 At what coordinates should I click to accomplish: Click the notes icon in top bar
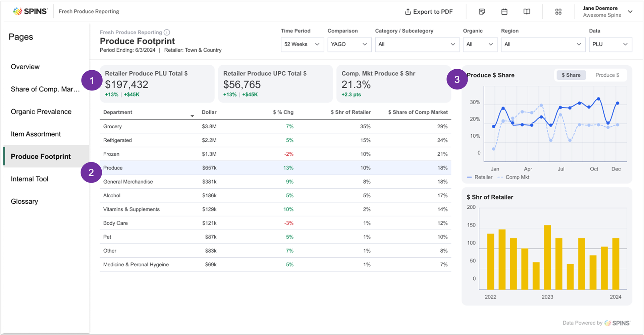tap(482, 12)
